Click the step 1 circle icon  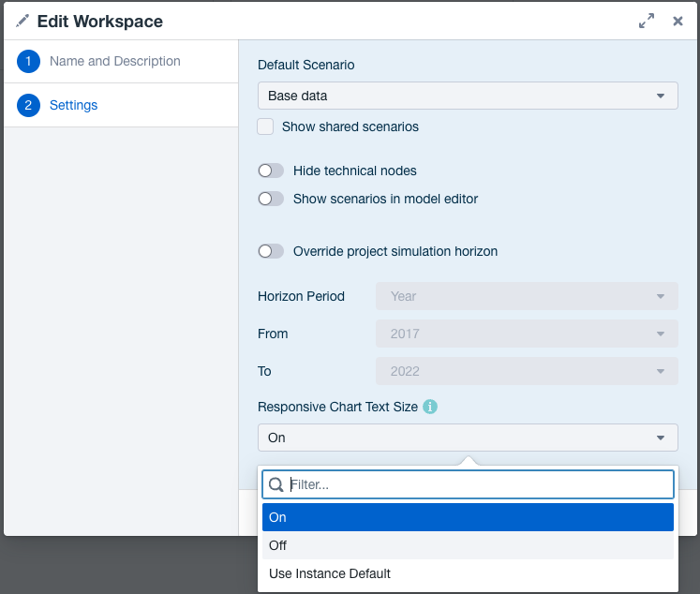click(28, 62)
